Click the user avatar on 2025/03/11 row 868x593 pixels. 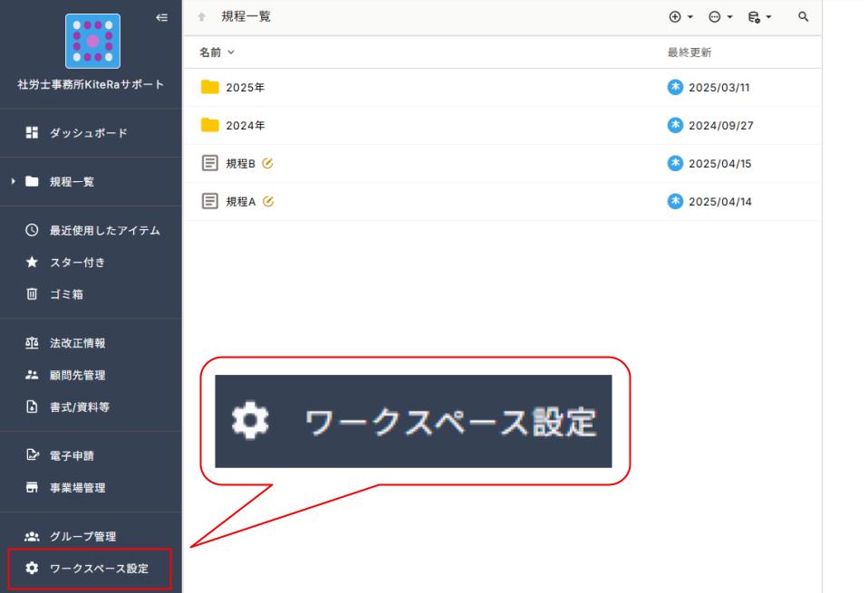pyautogui.click(x=675, y=87)
